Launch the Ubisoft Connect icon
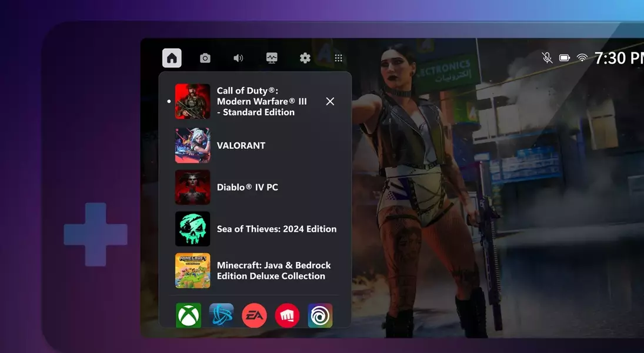The width and height of the screenshot is (644, 353). click(x=320, y=315)
